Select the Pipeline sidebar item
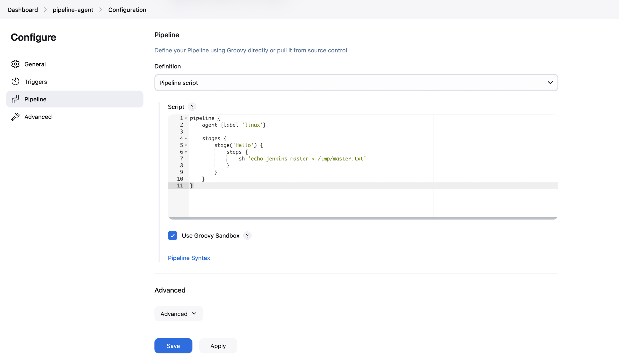The width and height of the screenshot is (619, 364). pos(75,99)
